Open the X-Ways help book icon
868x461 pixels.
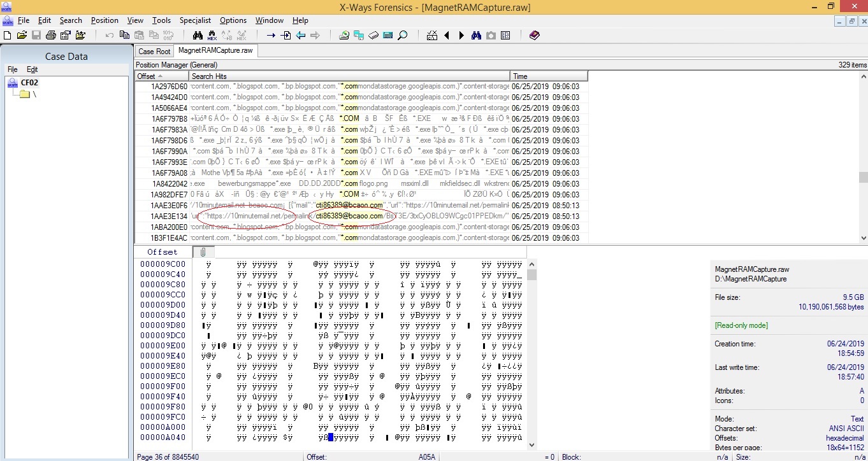(x=534, y=35)
